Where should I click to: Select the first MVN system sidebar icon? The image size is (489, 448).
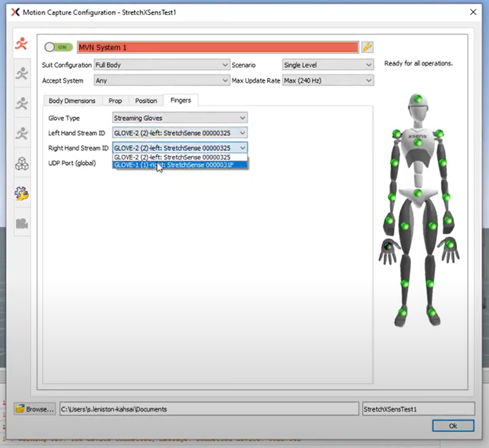[x=22, y=44]
